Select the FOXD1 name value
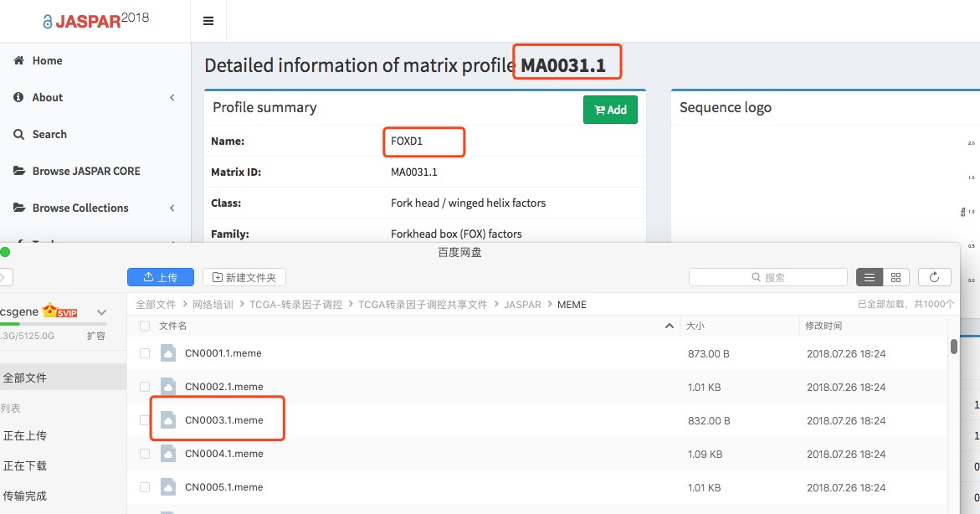Viewport: 980px width, 514px height. pos(407,141)
